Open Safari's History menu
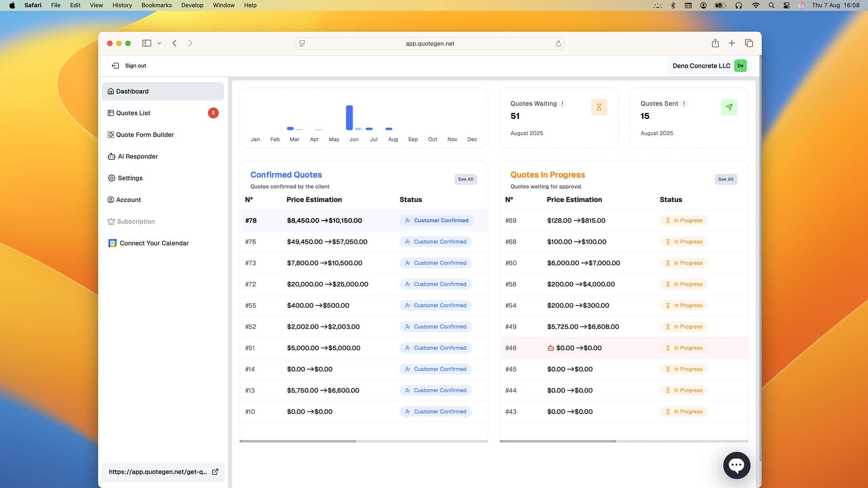The image size is (868, 488). pos(122,5)
